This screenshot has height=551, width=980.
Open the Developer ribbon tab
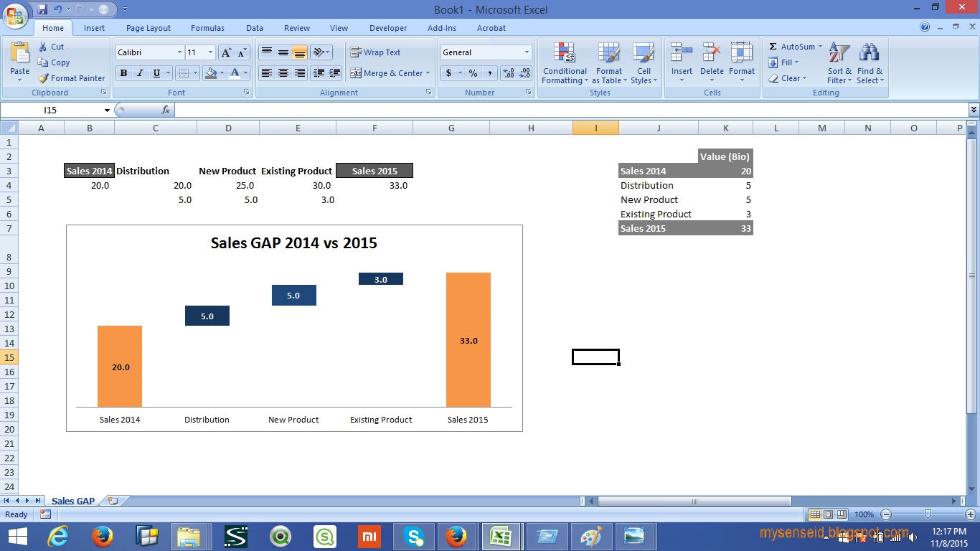387,28
